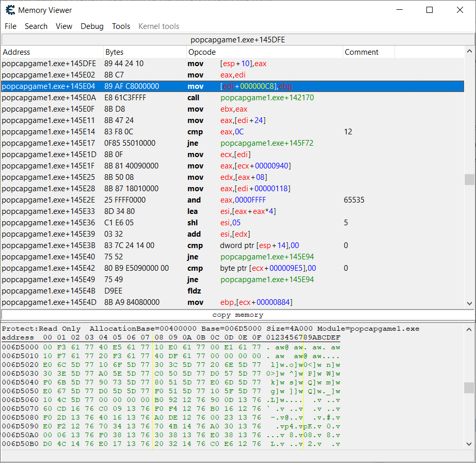Click disassembler scroll up arrow
476x463 pixels.
[x=469, y=51]
